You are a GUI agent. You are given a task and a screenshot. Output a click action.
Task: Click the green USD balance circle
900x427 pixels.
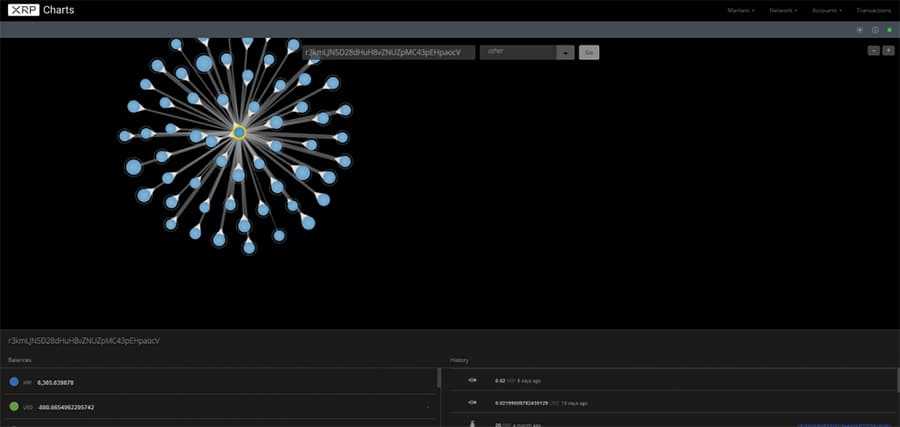click(x=14, y=407)
